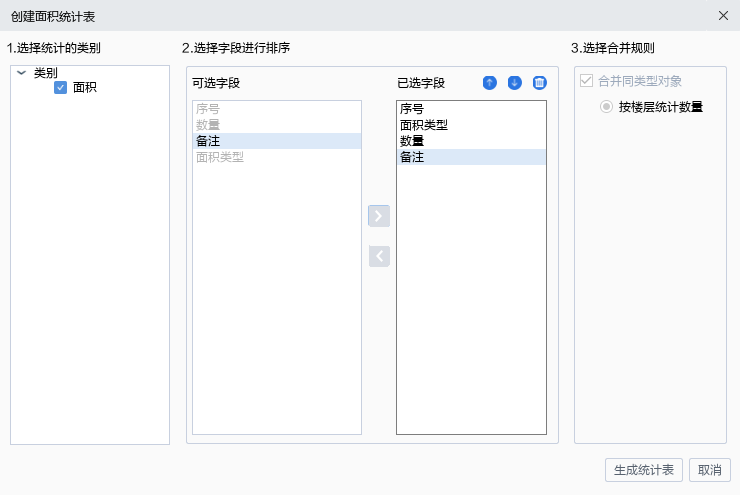Toggle the 面积 category checkbox
The height and width of the screenshot is (495, 740).
[x=60, y=87]
